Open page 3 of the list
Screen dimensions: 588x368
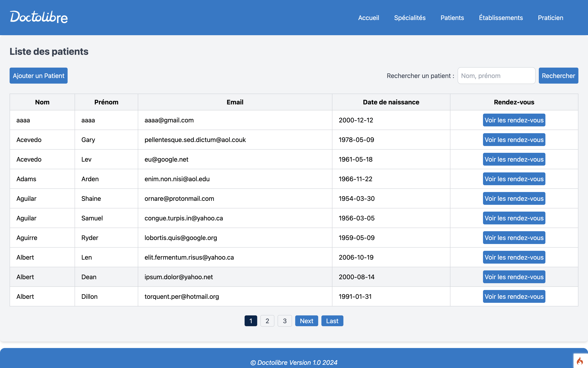point(285,321)
